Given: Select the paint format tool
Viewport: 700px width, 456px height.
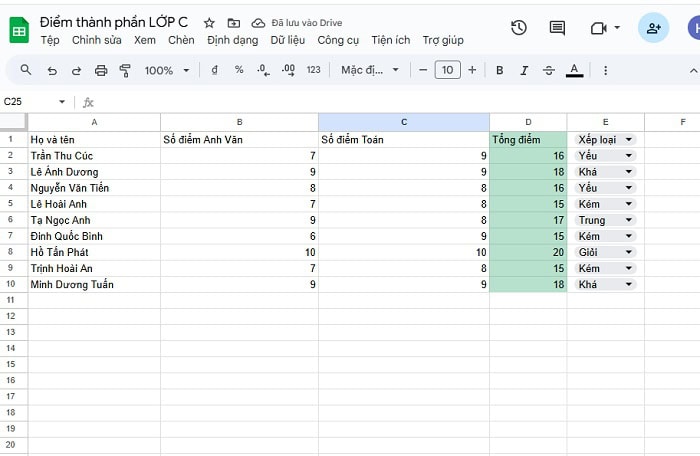Looking at the screenshot, I should pos(125,70).
